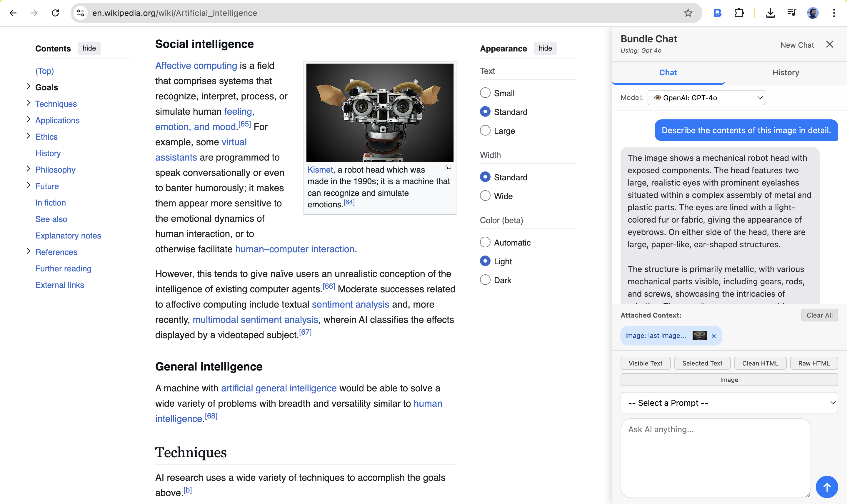This screenshot has width=847, height=504.
Task: Open site information icon in address bar
Action: [x=81, y=13]
